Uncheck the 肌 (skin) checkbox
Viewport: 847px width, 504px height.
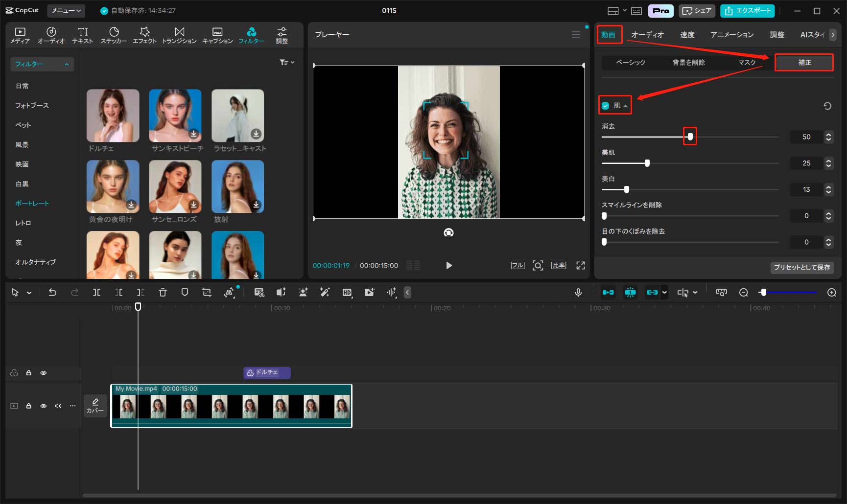tap(606, 106)
